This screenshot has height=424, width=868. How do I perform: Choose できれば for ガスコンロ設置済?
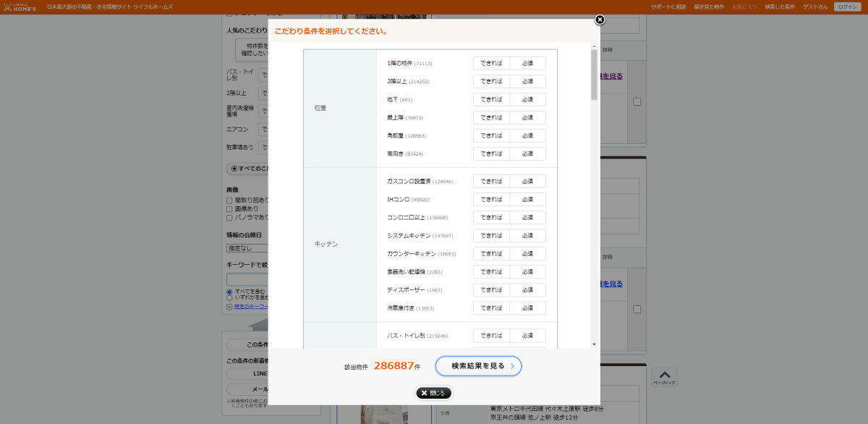492,182
